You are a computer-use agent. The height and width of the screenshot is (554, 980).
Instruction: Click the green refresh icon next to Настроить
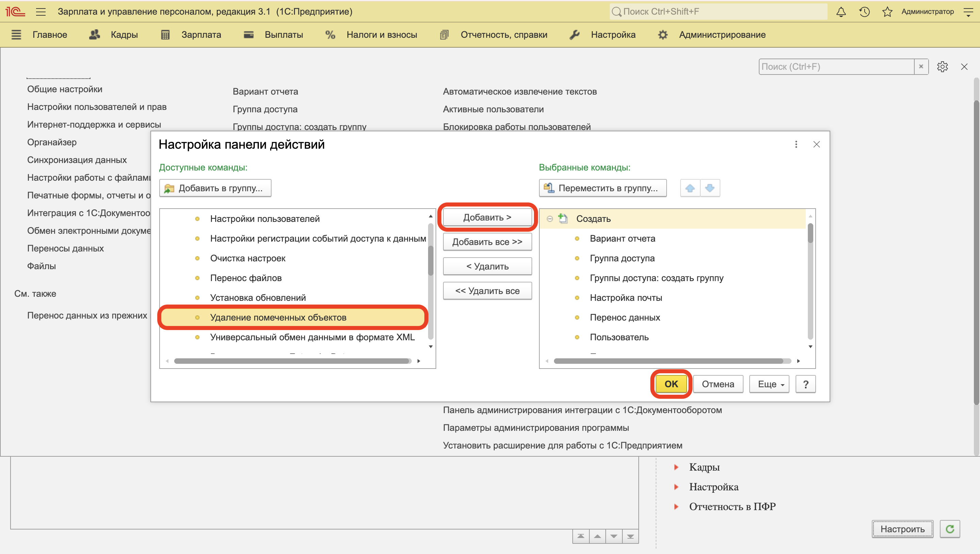click(950, 529)
